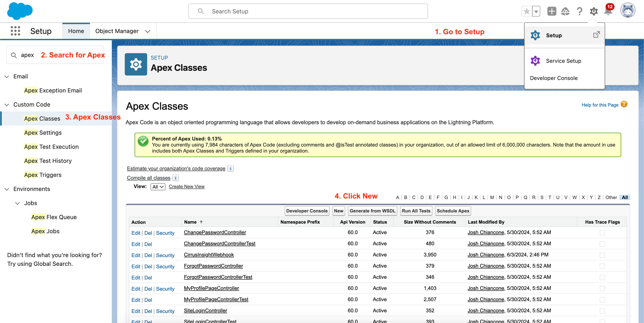
Task: Open the App Launcher dots grid
Action: click(x=15, y=31)
